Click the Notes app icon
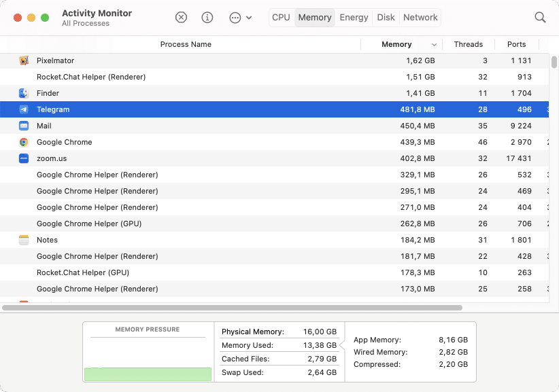 click(24, 240)
